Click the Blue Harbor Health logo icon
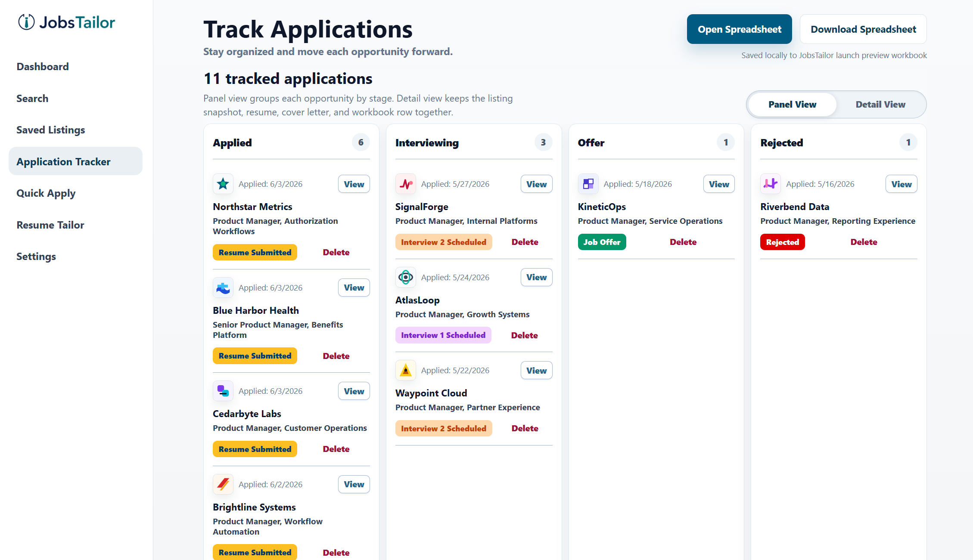 click(x=223, y=288)
